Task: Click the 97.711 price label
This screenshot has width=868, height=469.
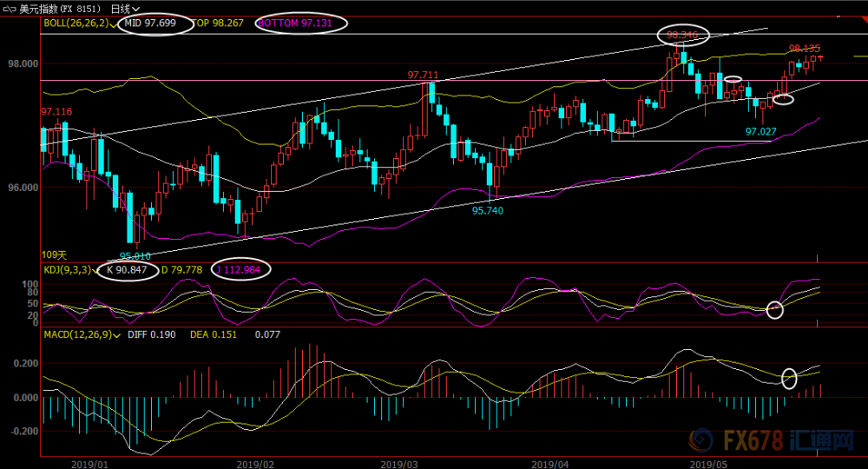Action: [423, 75]
